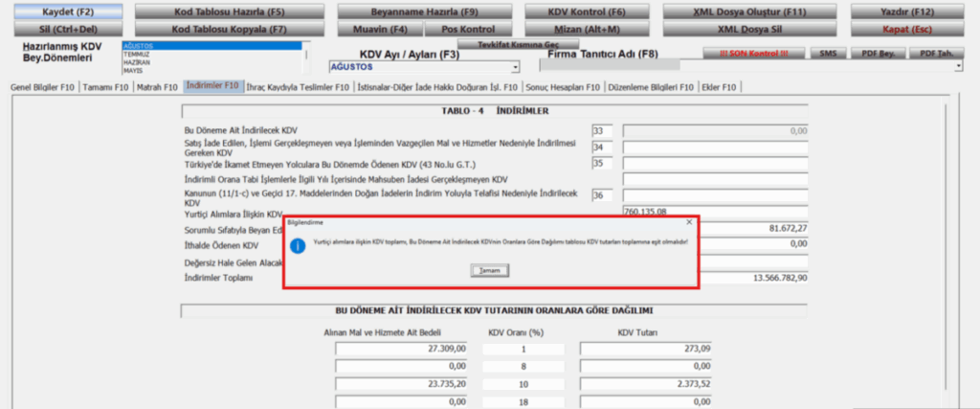Click XML Dosya Oluştur (F11)

click(749, 11)
